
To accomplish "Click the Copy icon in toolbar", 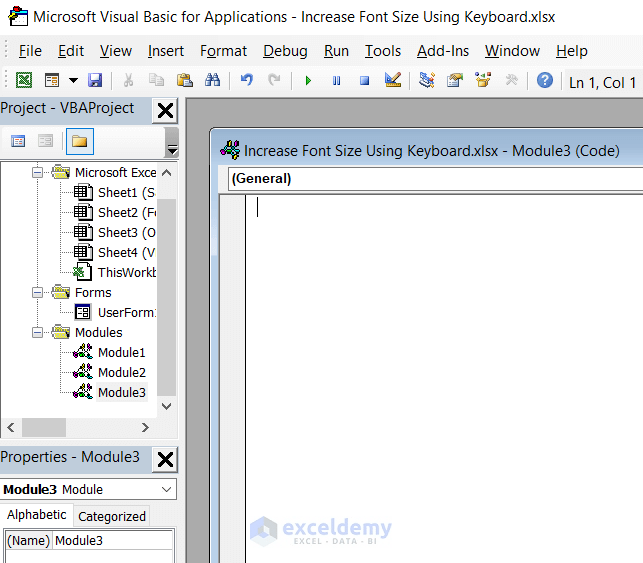I will [156, 80].
